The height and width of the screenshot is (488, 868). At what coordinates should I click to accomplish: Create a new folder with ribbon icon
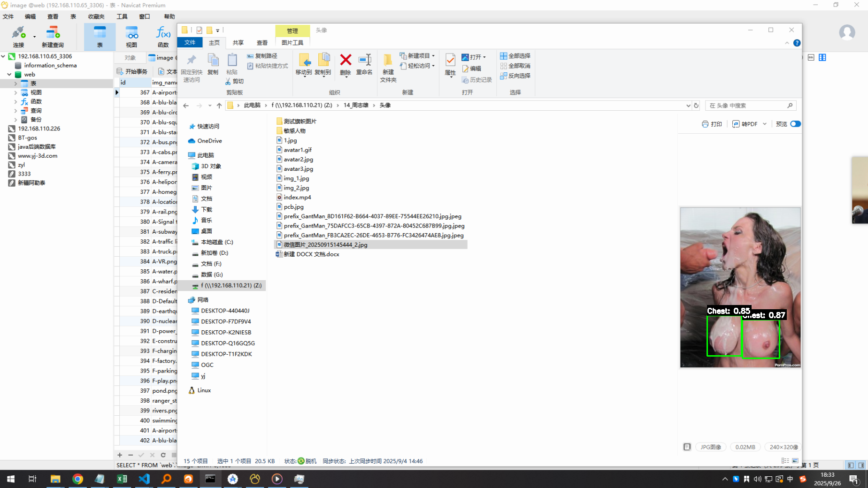click(x=388, y=67)
